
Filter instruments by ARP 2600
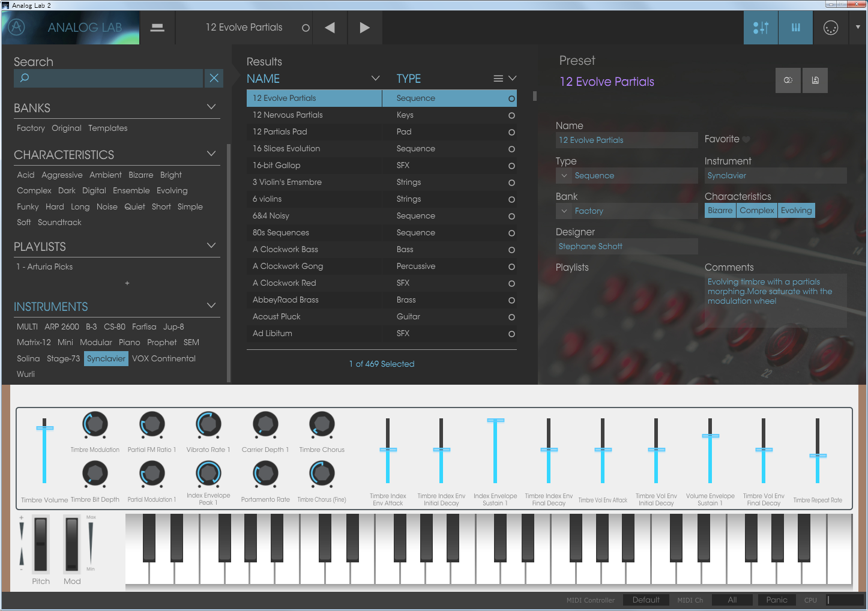62,327
